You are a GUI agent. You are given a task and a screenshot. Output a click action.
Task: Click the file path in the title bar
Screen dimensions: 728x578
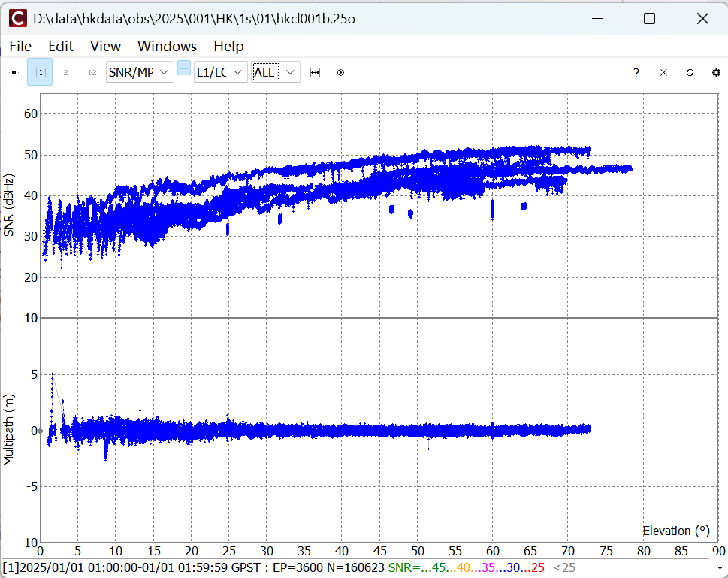tap(194, 19)
